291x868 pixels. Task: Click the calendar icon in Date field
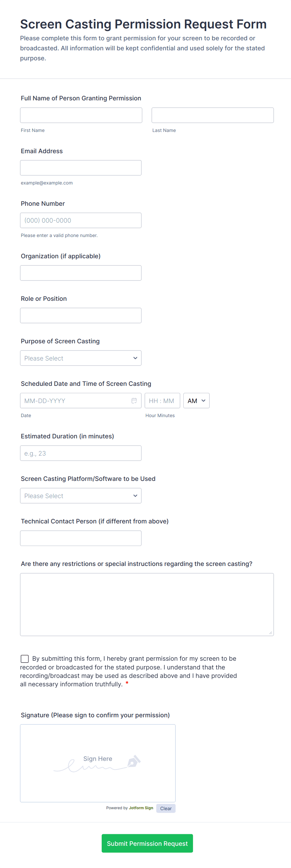click(x=134, y=400)
